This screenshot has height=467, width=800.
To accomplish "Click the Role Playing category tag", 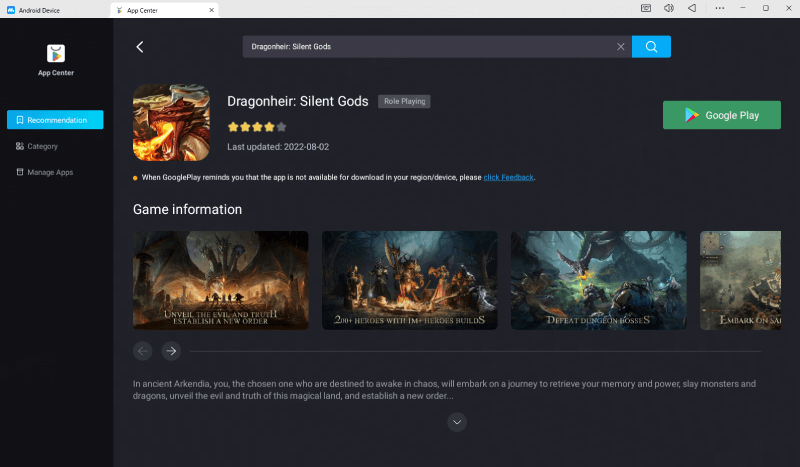I will click(404, 102).
